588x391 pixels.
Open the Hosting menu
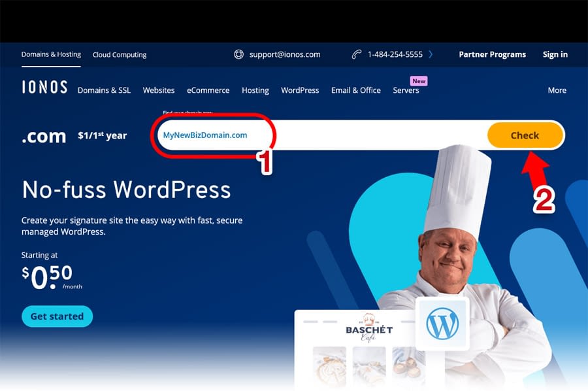pos(255,90)
